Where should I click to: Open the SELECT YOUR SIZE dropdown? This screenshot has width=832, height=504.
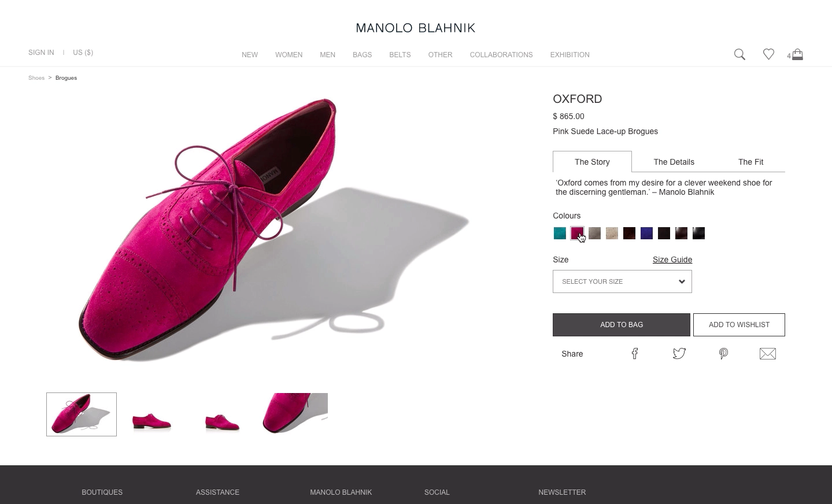[x=622, y=281]
